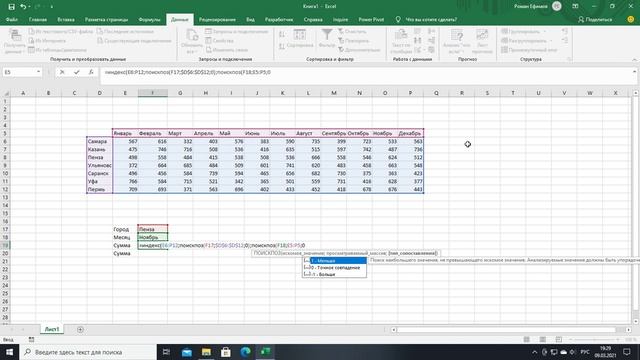Click the Декабрь column header cell
This screenshot has height=360, width=640.
(x=410, y=133)
